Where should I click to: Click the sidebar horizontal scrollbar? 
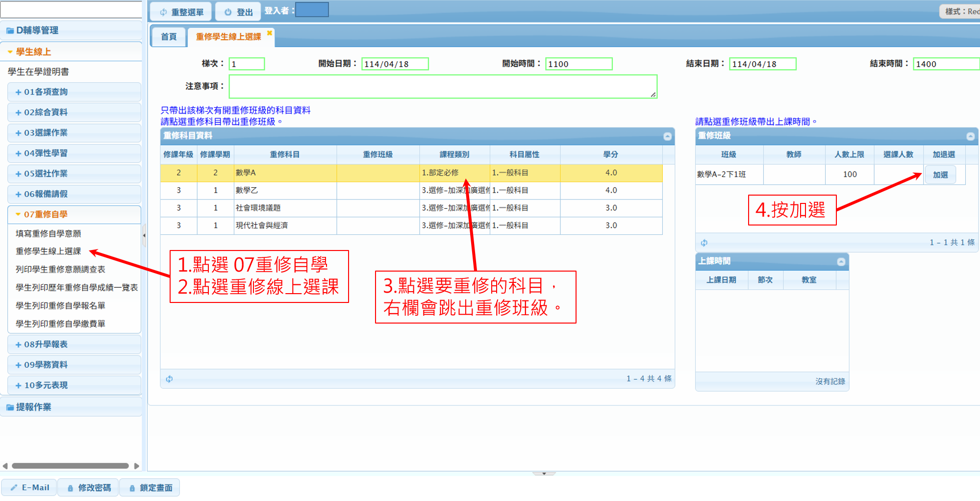pos(70,466)
